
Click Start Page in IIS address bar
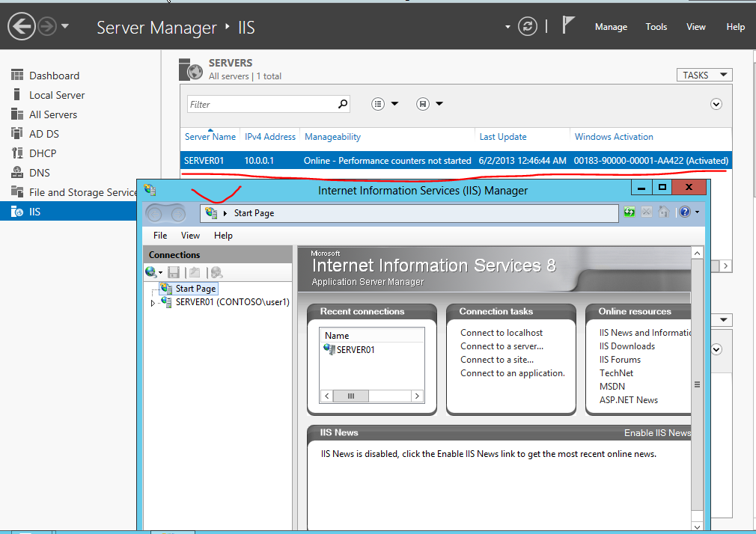point(254,213)
